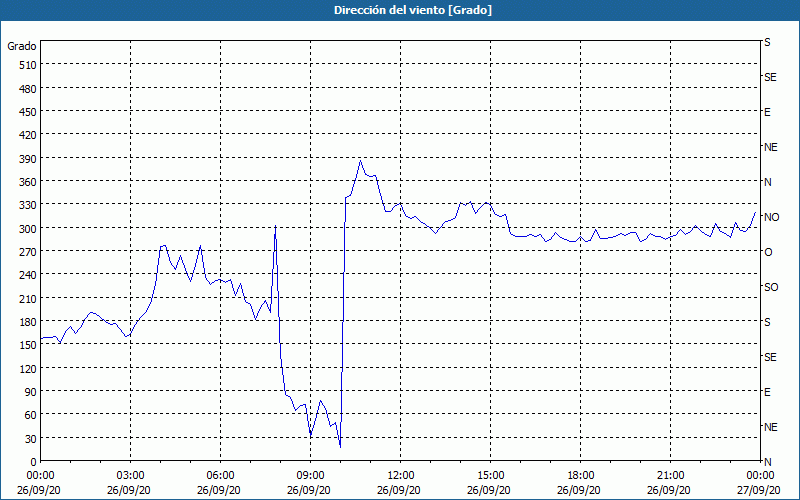This screenshot has height=500, width=800.
Task: Select the 450 left axis tick label
Action: [x=29, y=112]
